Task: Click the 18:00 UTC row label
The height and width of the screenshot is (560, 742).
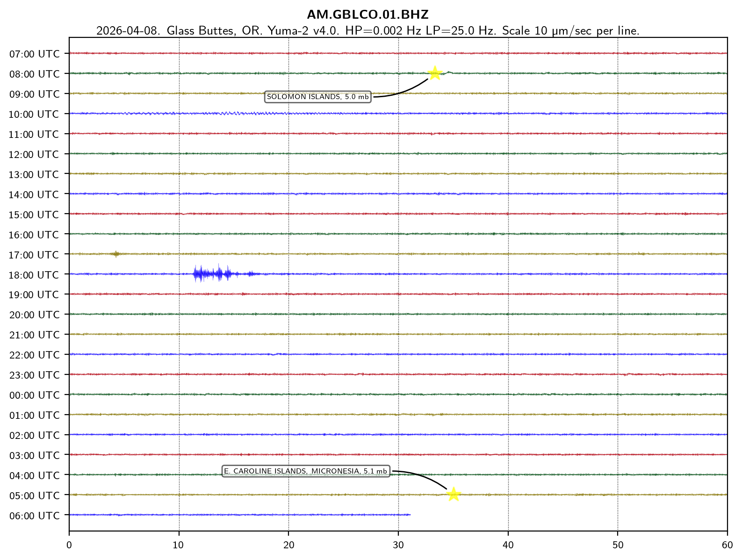Action: tap(34, 275)
